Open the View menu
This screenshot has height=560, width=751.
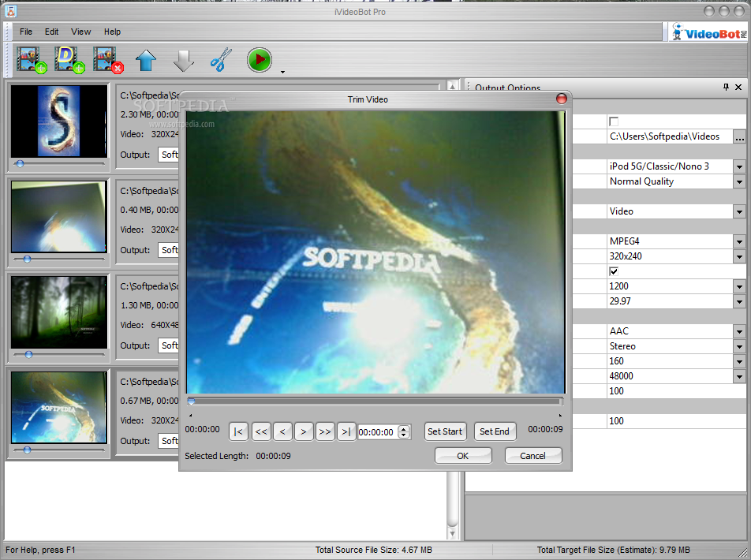pyautogui.click(x=81, y=32)
